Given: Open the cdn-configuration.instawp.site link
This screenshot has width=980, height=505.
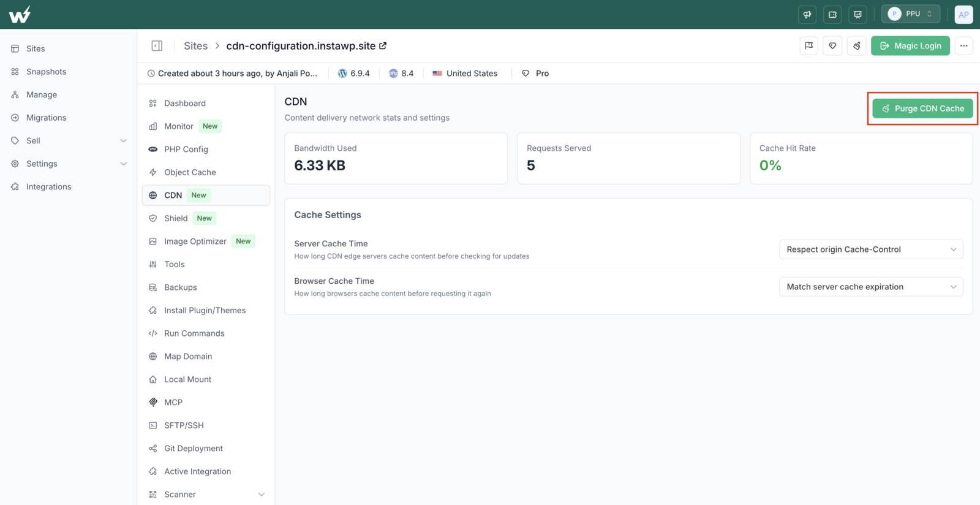Looking at the screenshot, I should click(x=301, y=46).
